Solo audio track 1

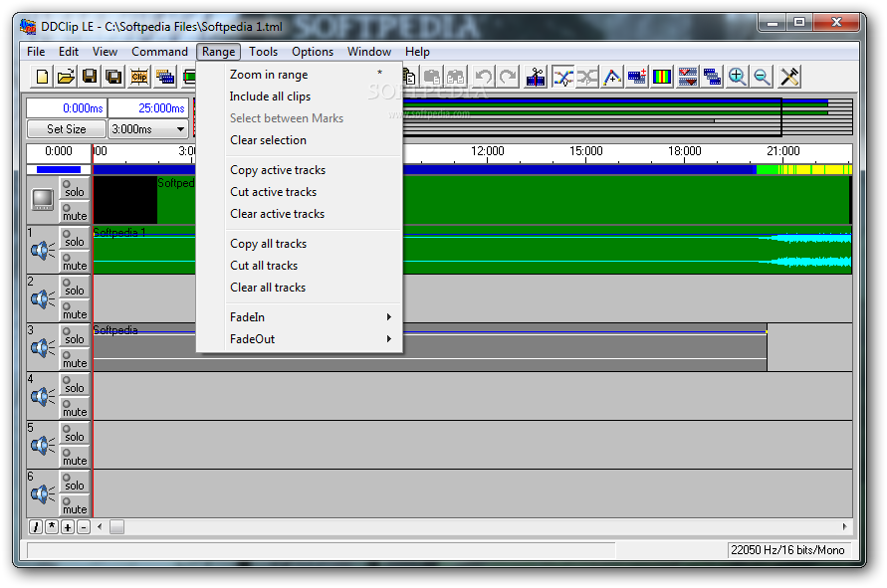click(74, 238)
